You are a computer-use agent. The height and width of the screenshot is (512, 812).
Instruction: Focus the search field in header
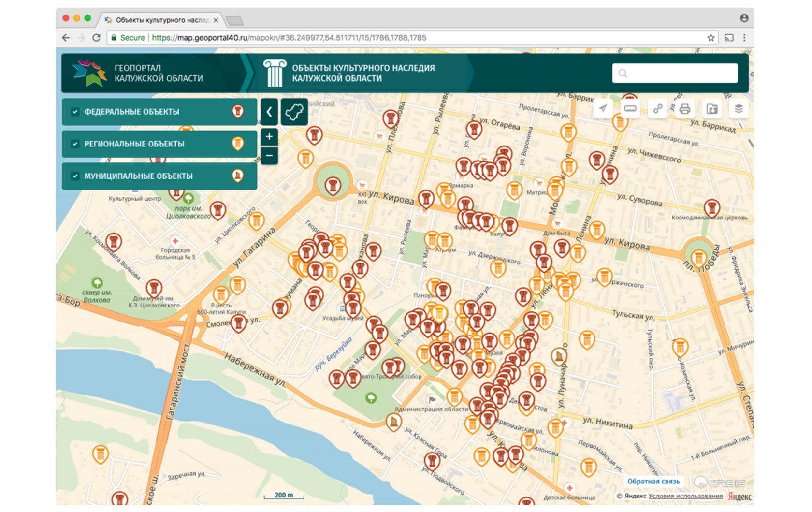(x=675, y=73)
